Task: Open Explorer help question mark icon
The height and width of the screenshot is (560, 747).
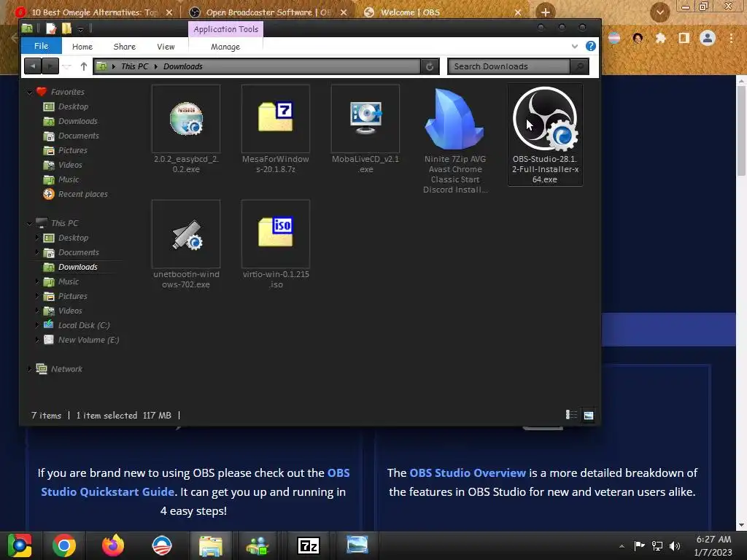Action: pyautogui.click(x=590, y=46)
